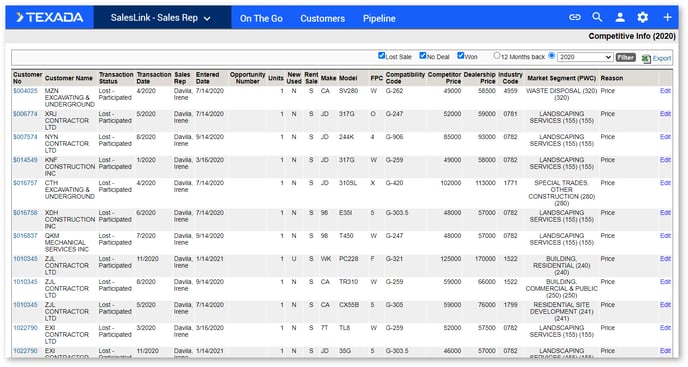Image resolution: width=688 pixels, height=367 pixels.
Task: Open the On The Go tab
Action: (x=261, y=18)
